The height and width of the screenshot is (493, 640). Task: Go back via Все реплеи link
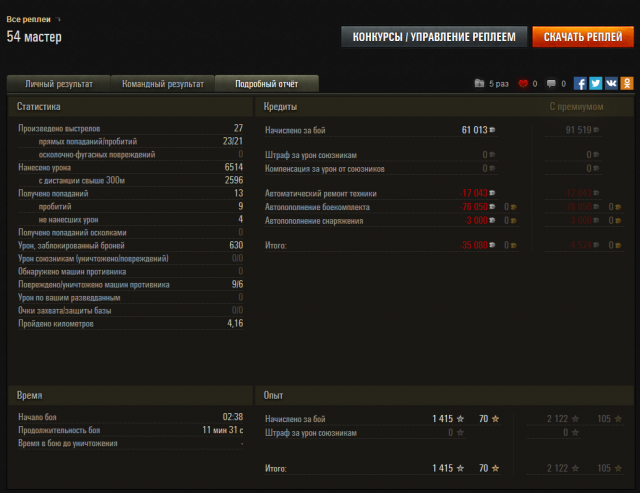pyautogui.click(x=27, y=19)
